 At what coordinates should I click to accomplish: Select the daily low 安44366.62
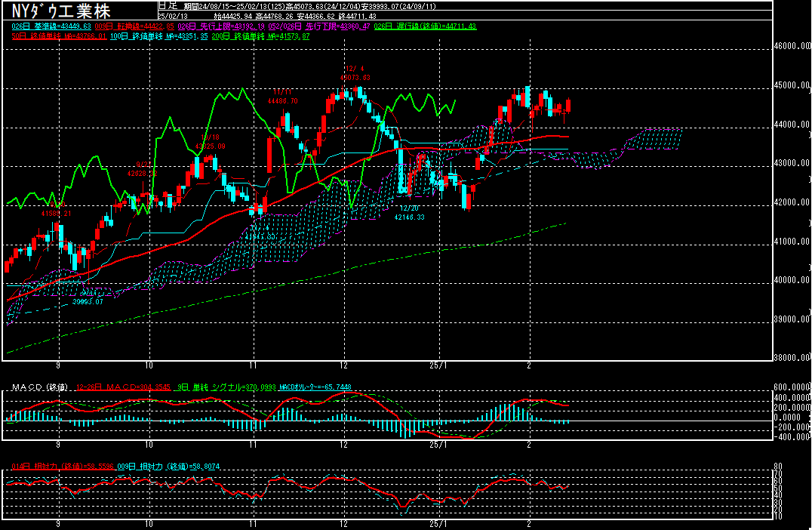coord(316,16)
